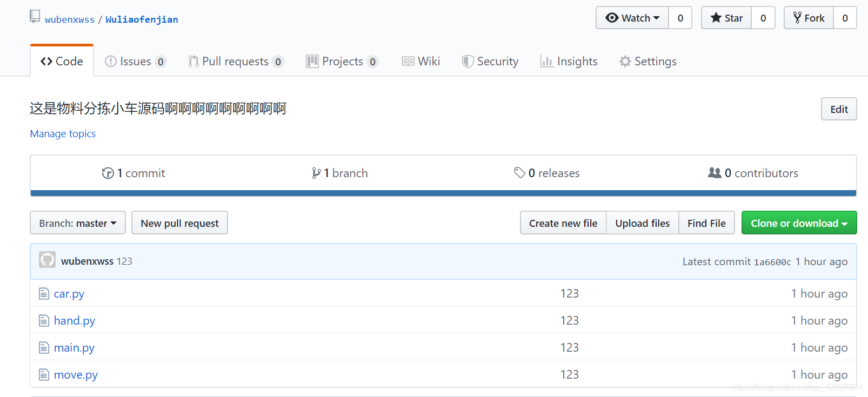Click Find File button
This screenshot has width=868, height=397.
click(706, 223)
